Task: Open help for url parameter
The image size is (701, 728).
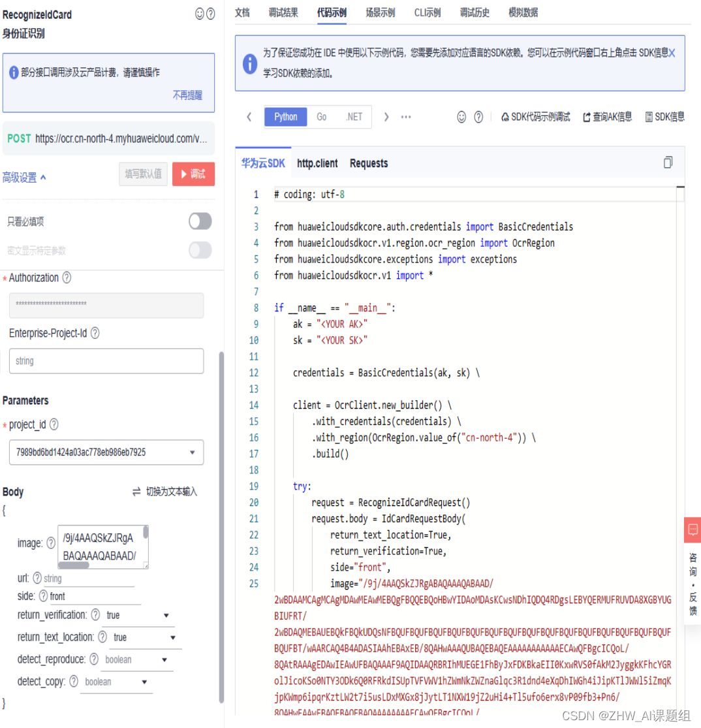Action: (37, 578)
